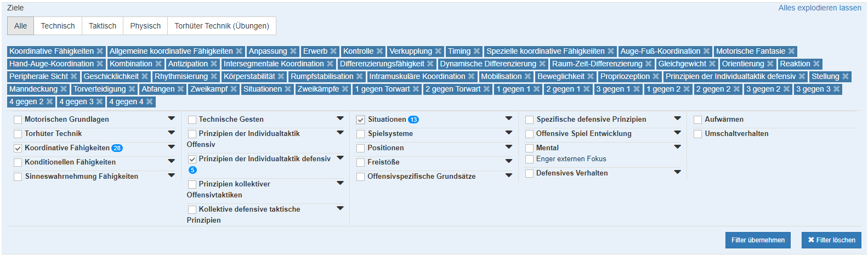Expand the Defensives Verhalten arrow

pos(677,172)
